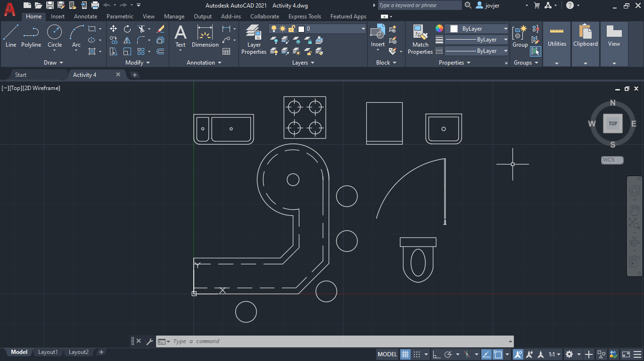Toggle MODEL space button in status bar
This screenshot has height=361, width=644.
click(388, 354)
